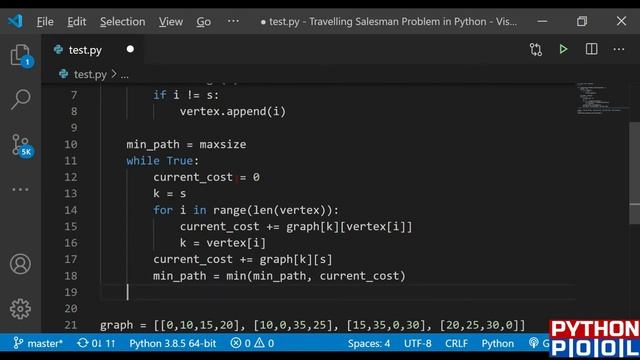Place cursor on 'current_cost = 0' line
Viewport: 640px width, 360px height.
207,177
